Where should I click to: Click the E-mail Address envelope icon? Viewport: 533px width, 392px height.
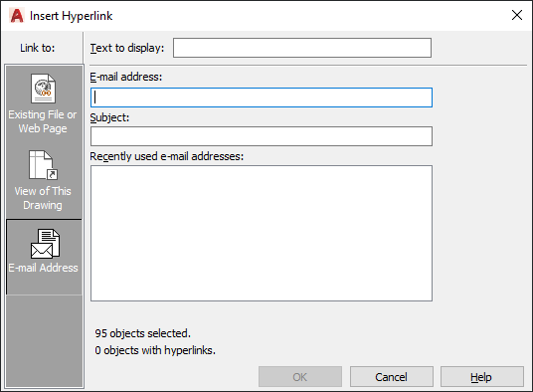pos(45,244)
